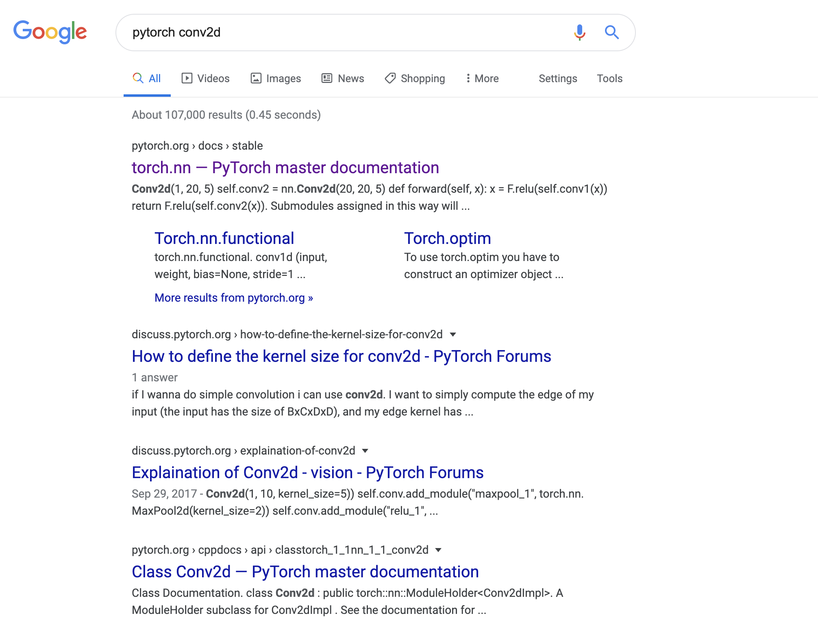Open search Tools options
This screenshot has height=644, width=818.
[609, 78]
